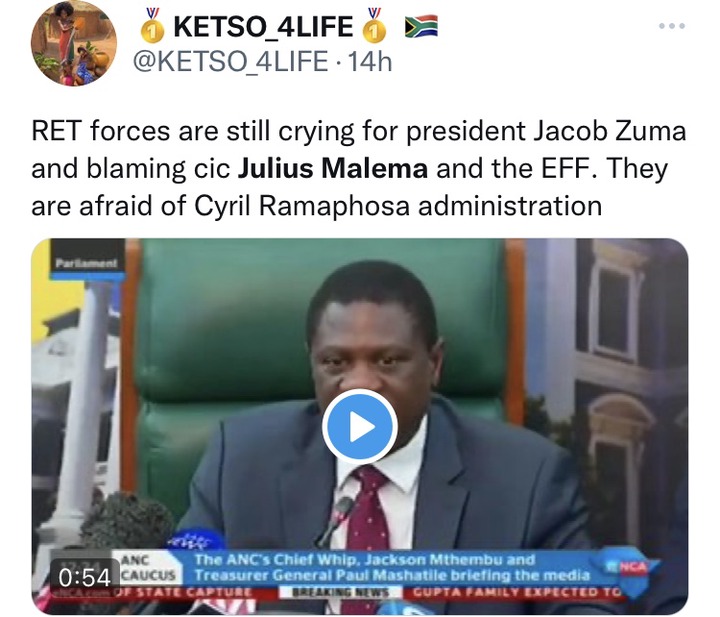Click the 14h tweet timestamp
This screenshot has height=617, width=720.
370,62
